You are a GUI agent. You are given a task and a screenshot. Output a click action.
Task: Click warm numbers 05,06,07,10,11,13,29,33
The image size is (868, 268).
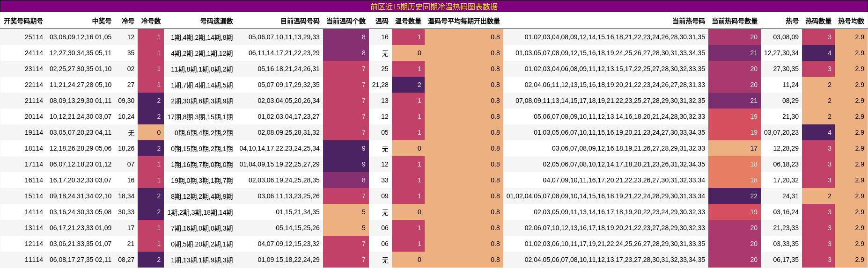[284, 37]
